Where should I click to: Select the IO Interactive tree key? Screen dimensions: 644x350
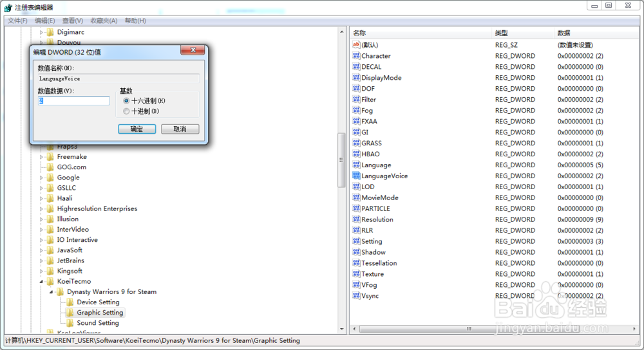(x=77, y=239)
